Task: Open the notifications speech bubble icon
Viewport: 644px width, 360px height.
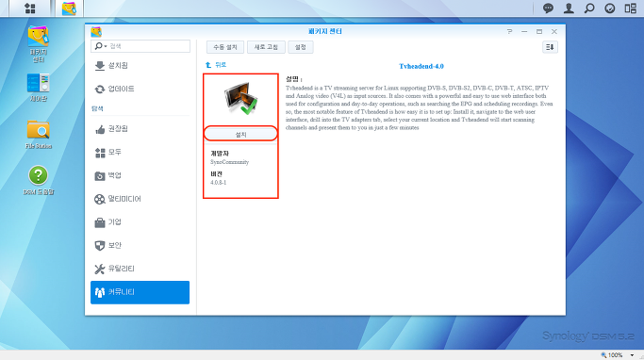Action: [548, 8]
